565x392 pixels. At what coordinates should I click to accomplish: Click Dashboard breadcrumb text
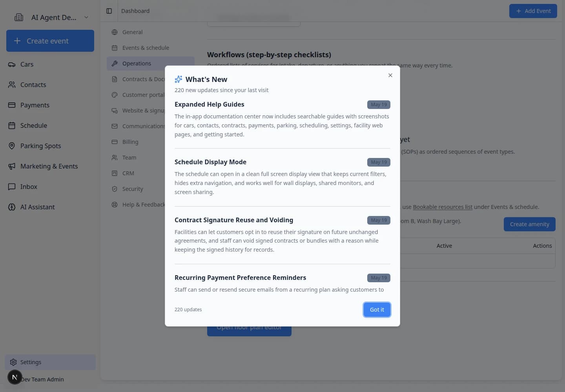click(x=135, y=11)
